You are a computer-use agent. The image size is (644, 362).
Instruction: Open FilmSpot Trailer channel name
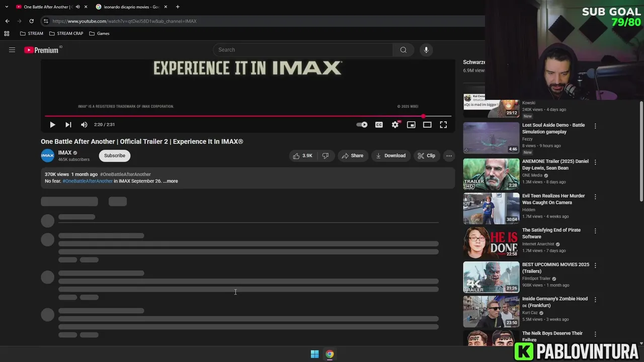[536, 279]
